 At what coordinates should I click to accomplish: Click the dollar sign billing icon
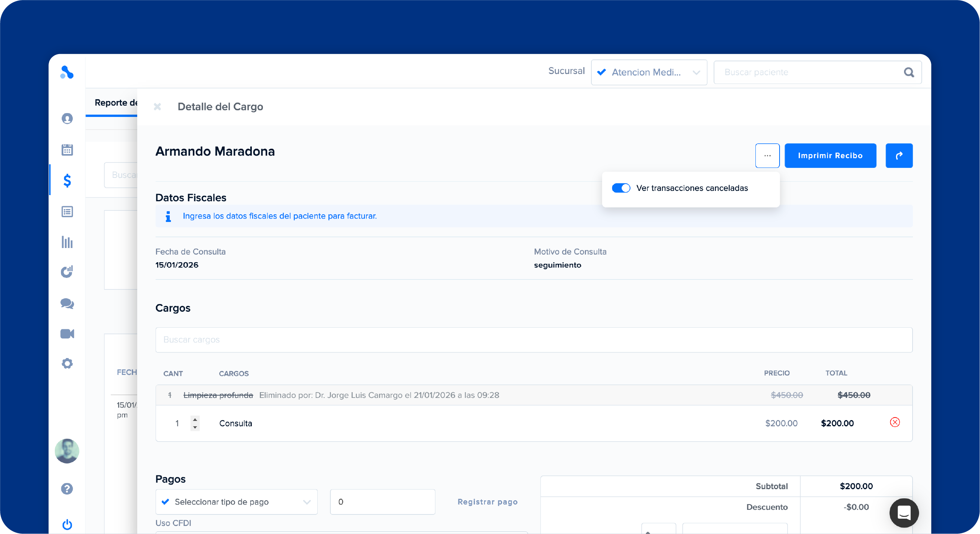[x=67, y=180]
